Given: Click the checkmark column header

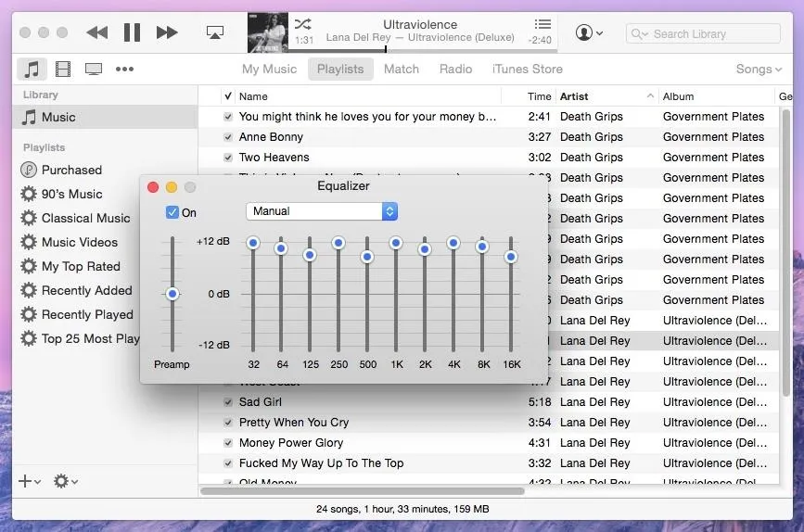Looking at the screenshot, I should point(228,96).
